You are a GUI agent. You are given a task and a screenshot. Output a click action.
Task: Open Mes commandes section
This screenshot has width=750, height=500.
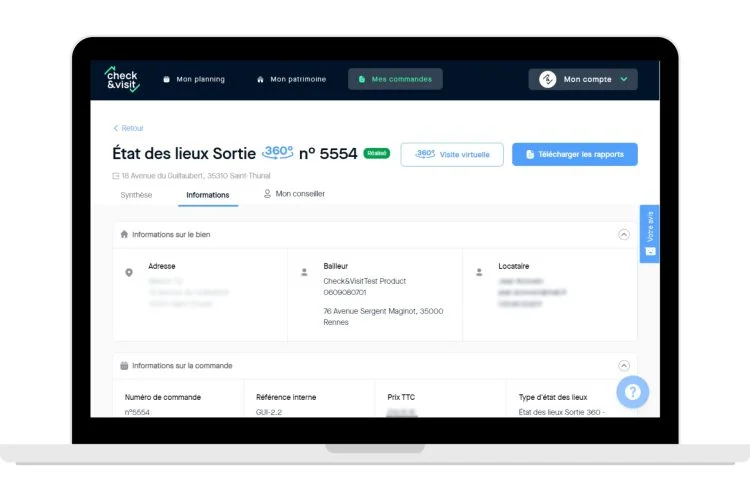pyautogui.click(x=395, y=79)
